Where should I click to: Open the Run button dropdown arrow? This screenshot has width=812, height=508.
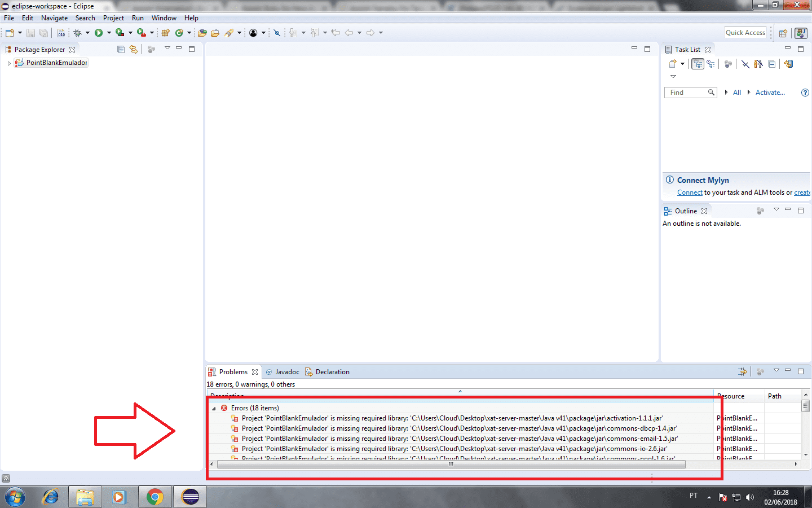click(x=109, y=33)
